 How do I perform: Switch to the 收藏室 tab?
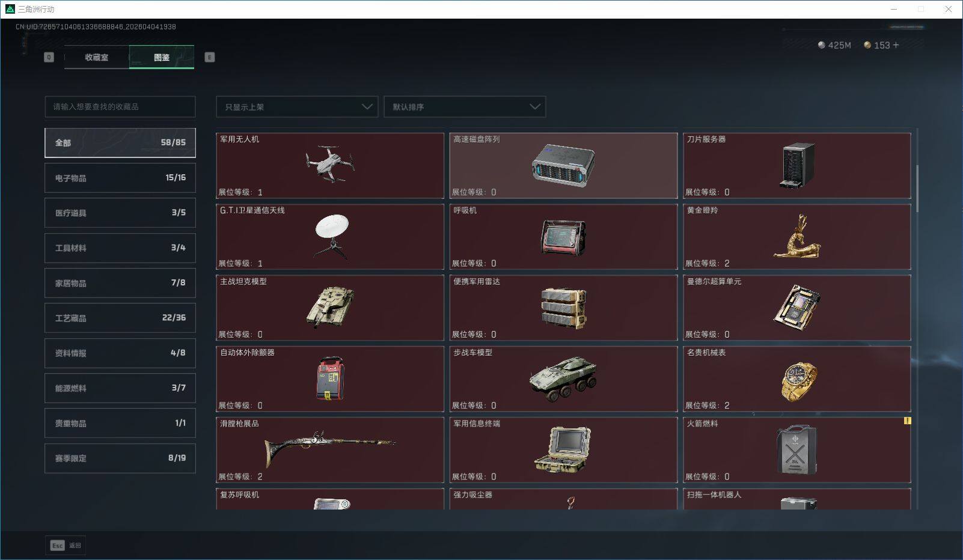tap(96, 57)
